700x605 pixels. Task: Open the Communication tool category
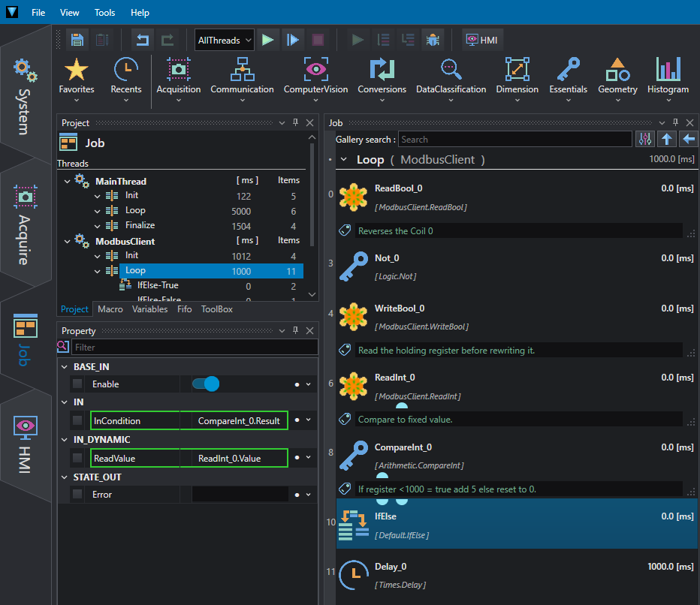coord(242,80)
